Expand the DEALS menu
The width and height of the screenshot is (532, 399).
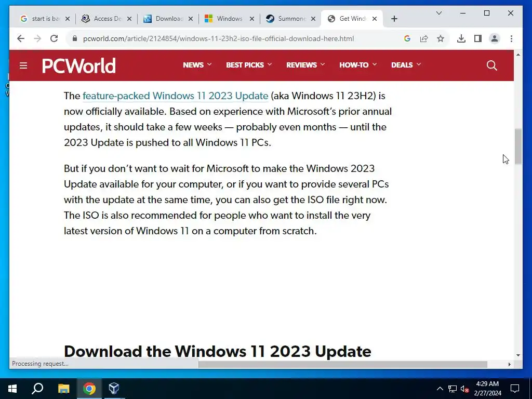click(406, 65)
